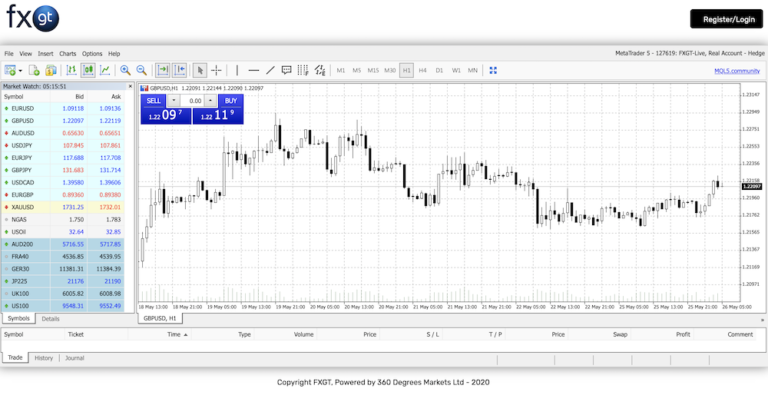Select the candlestick chart type icon

coord(88,70)
